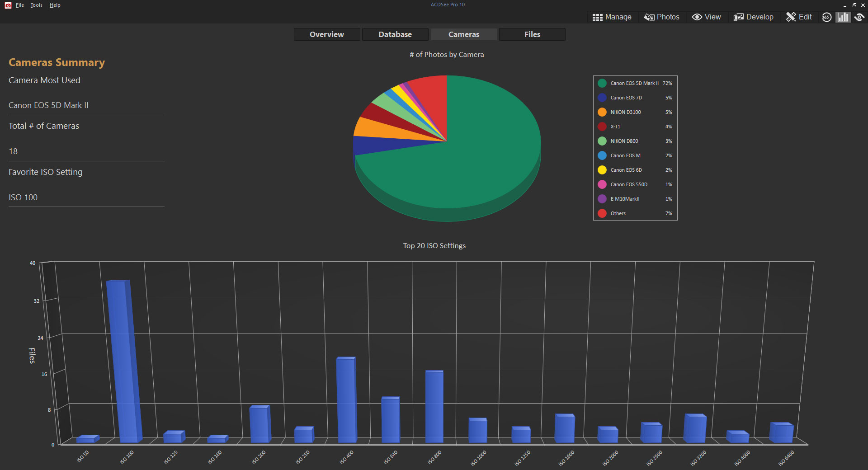This screenshot has width=868, height=470.
Task: Open Photos mode
Action: (x=661, y=17)
